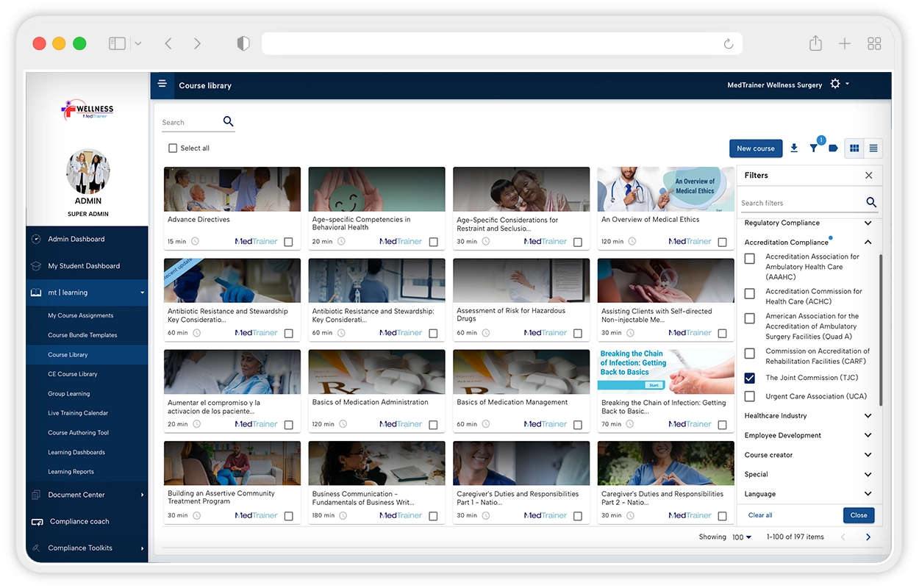
Task: Expand the Healthcare Industry filter section
Action: [x=868, y=416]
